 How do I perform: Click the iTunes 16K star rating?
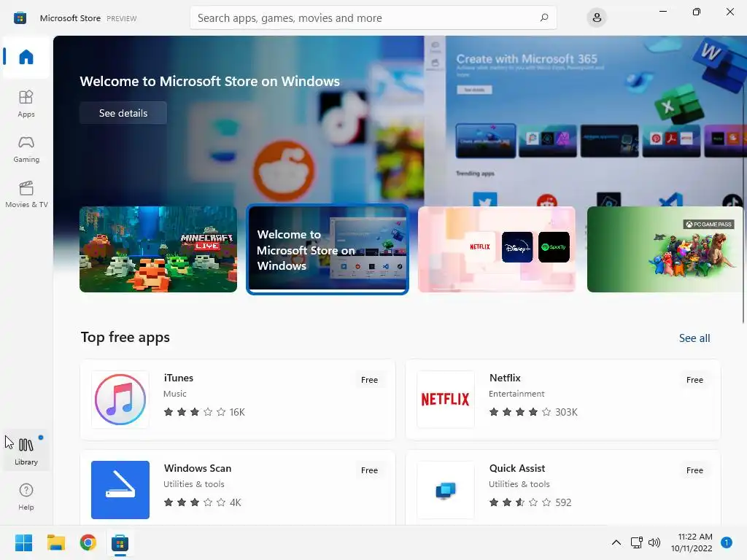[x=204, y=412]
